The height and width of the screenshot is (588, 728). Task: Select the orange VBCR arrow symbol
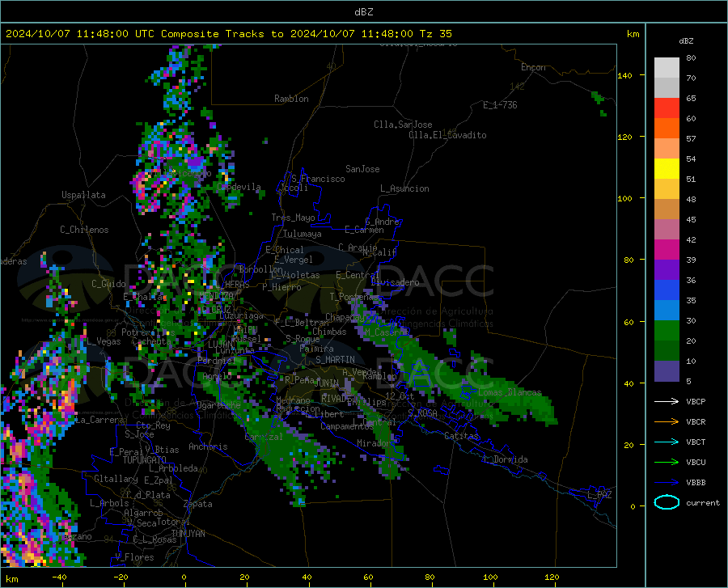click(x=667, y=422)
